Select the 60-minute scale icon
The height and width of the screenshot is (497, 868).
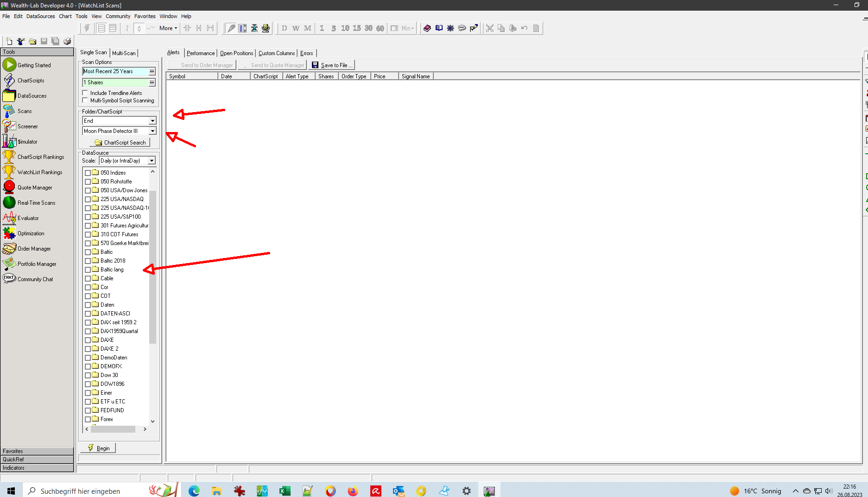tap(380, 28)
